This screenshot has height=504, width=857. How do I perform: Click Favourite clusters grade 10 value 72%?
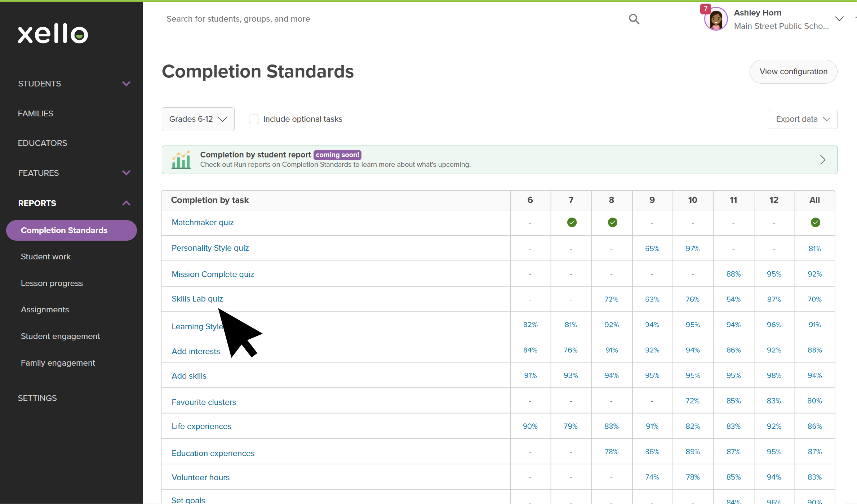(x=692, y=401)
